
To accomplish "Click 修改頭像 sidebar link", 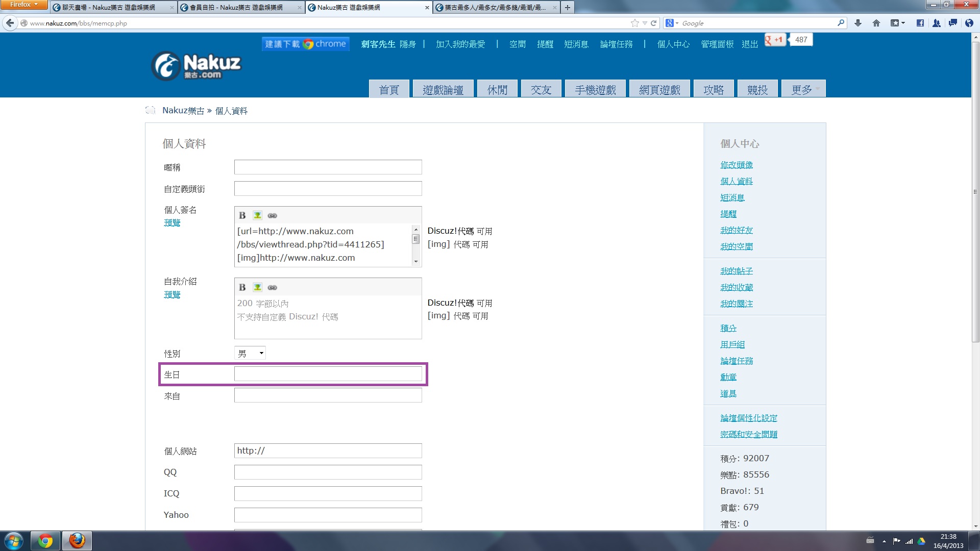I will click(737, 165).
